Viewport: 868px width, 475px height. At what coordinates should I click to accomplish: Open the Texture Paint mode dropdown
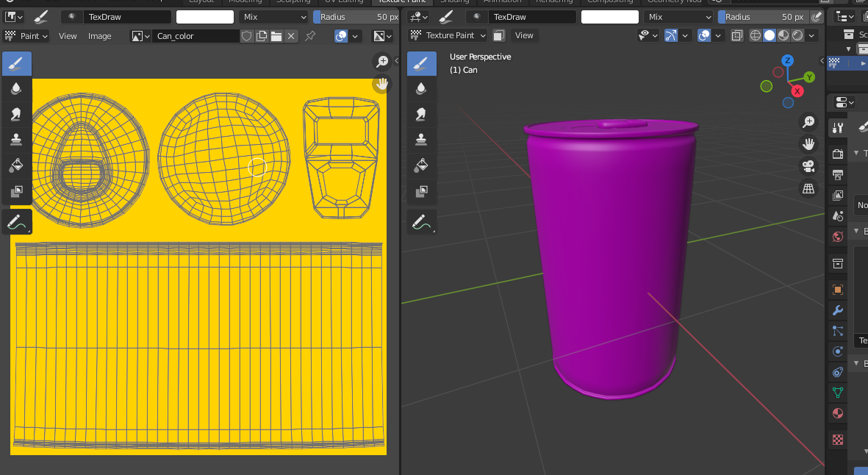pyautogui.click(x=448, y=35)
